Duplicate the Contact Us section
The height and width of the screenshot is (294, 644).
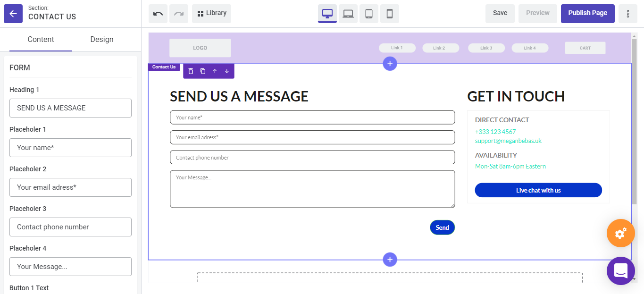[203, 71]
